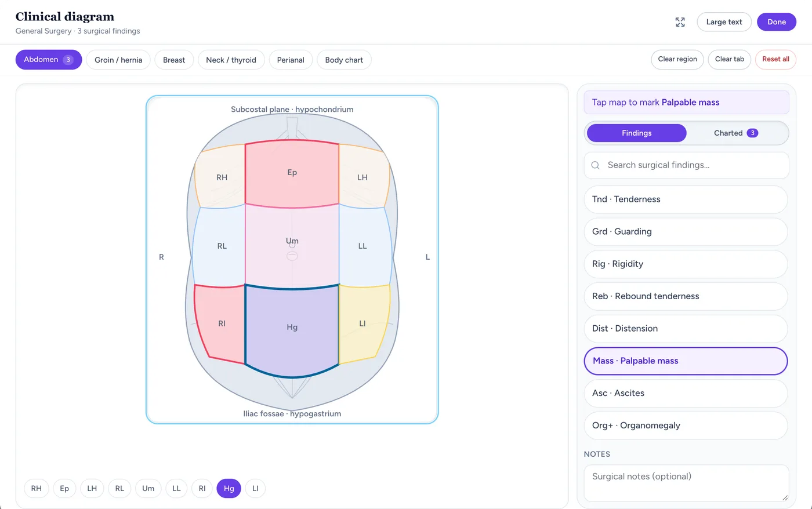Focus the Search surgical findings field
This screenshot has width=812, height=509.
click(x=686, y=165)
